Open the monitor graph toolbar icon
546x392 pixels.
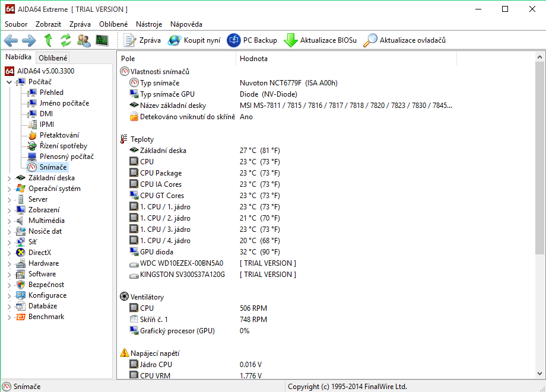point(102,40)
